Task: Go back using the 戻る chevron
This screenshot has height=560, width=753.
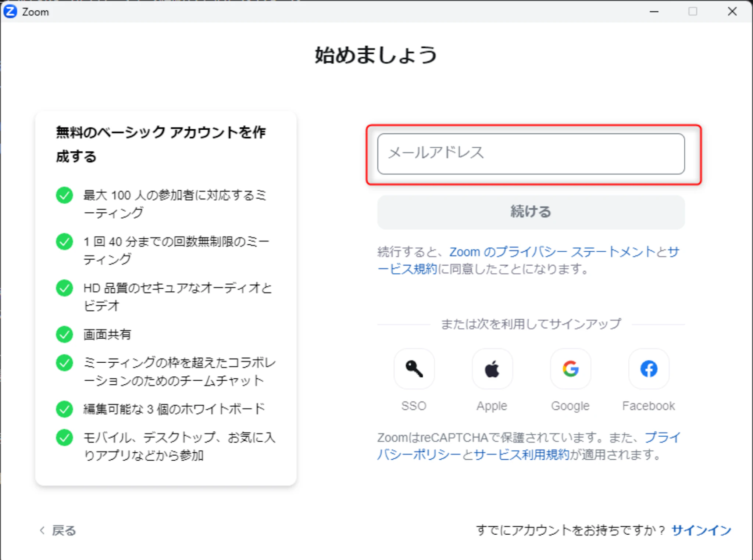Action: click(x=43, y=530)
